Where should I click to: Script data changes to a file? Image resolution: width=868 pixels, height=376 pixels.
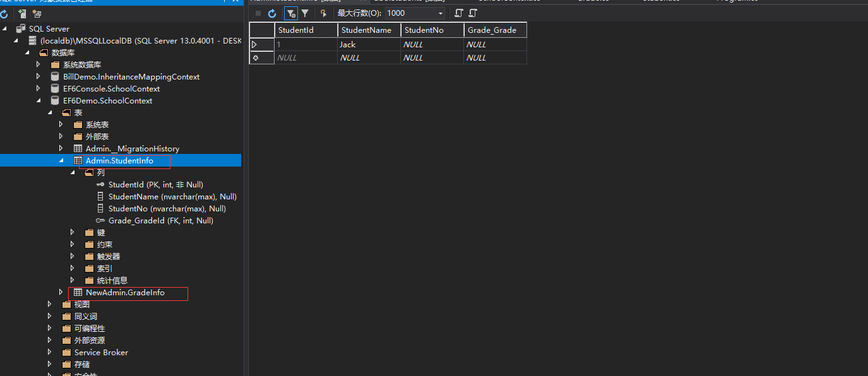pyautogui.click(x=473, y=13)
